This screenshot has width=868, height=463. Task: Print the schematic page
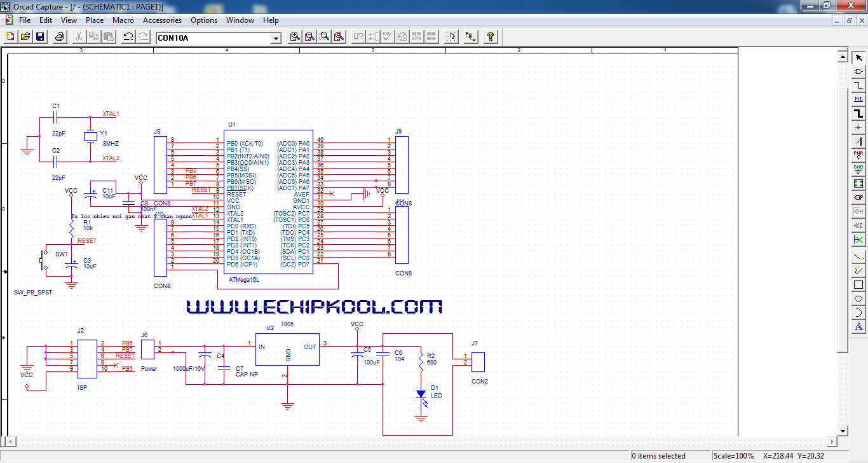point(60,37)
